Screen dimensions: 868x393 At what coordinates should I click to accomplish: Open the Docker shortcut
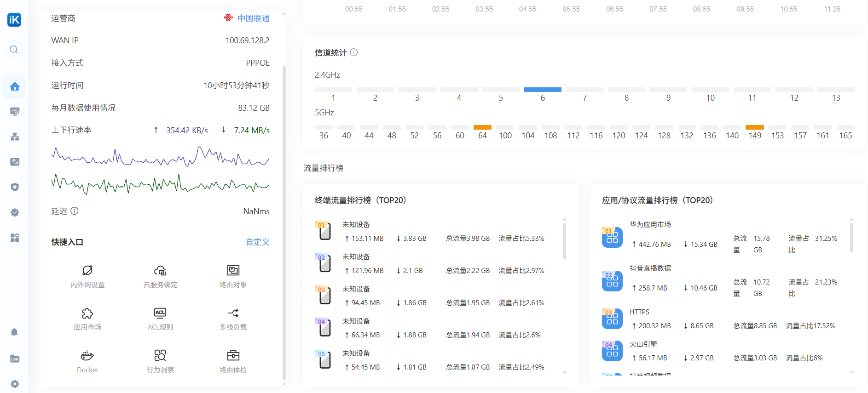pyautogui.click(x=87, y=361)
